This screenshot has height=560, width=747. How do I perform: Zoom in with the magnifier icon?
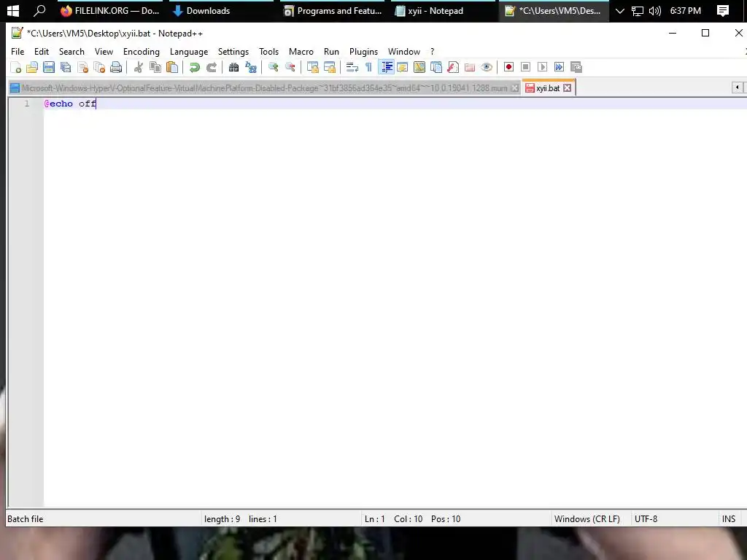273,67
